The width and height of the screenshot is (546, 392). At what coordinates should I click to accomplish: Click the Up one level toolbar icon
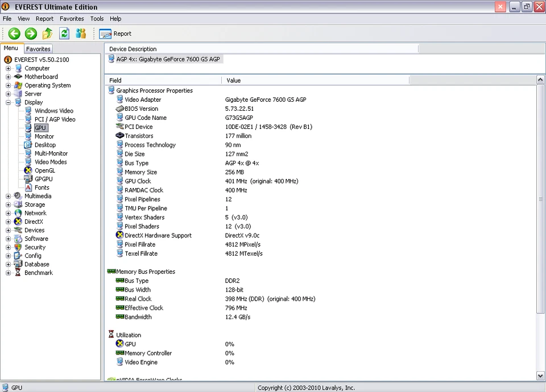48,34
